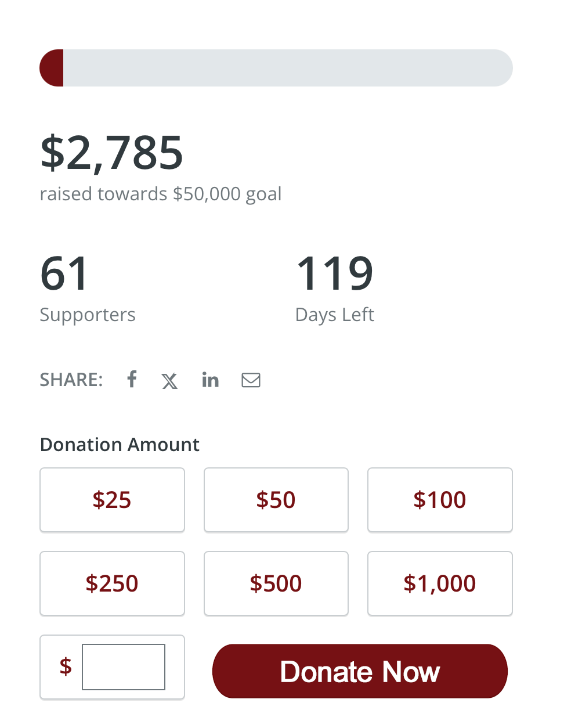Choose the $500 donation option

tap(276, 583)
